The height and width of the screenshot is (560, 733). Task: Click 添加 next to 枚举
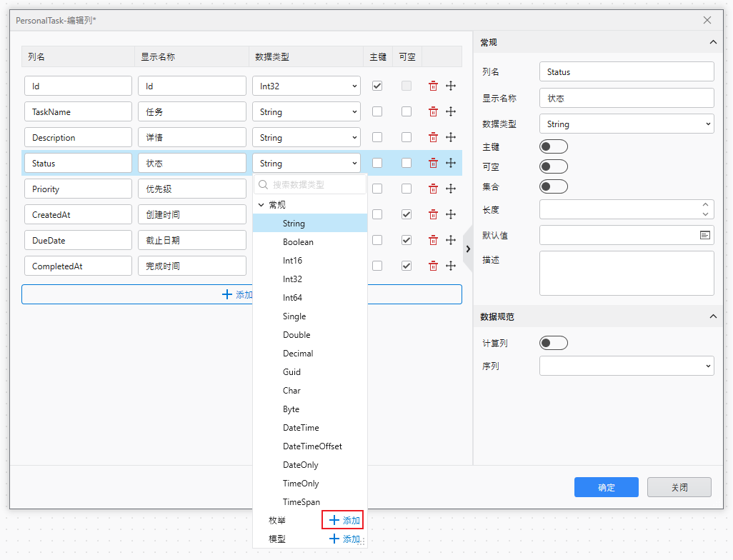point(342,519)
